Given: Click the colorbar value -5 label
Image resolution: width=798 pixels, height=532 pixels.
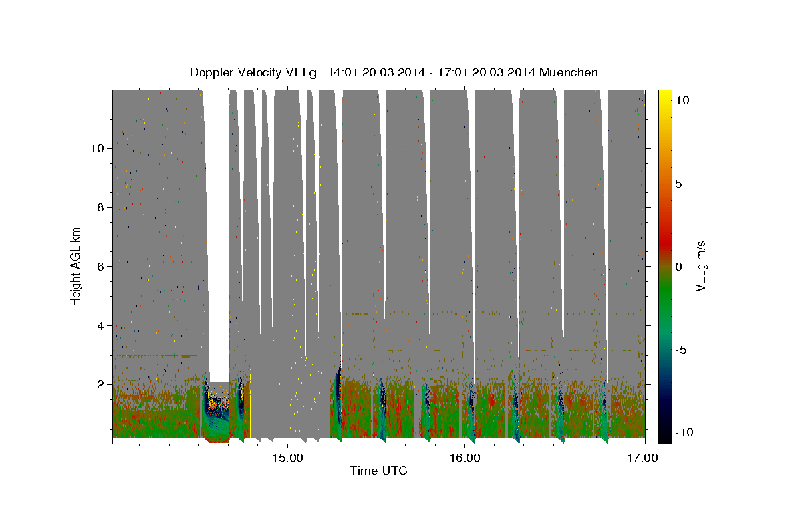Looking at the screenshot, I should click(681, 350).
